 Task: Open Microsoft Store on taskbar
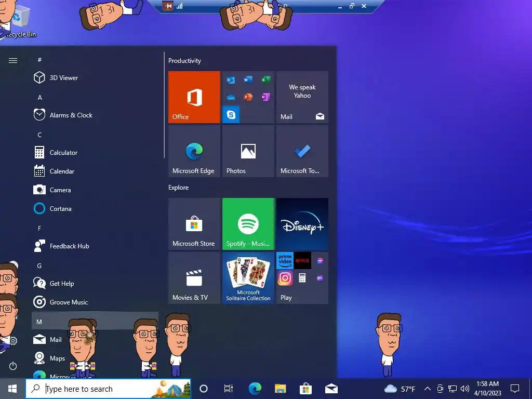pos(305,389)
